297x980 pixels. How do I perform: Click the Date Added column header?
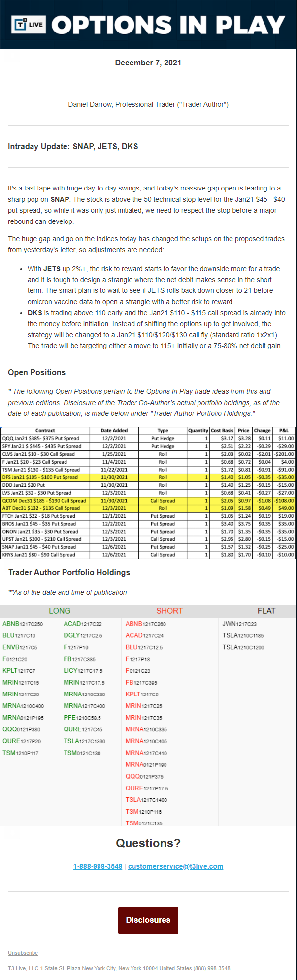click(x=114, y=430)
